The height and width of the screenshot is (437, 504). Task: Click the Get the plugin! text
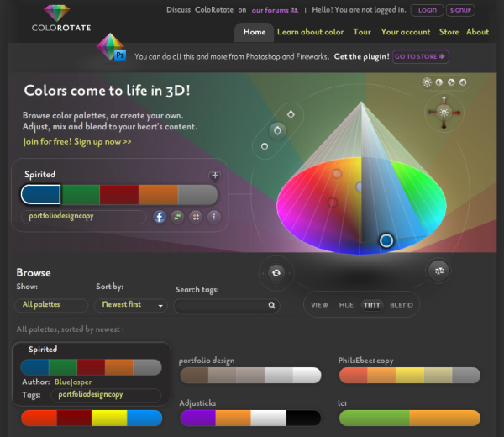(x=361, y=57)
